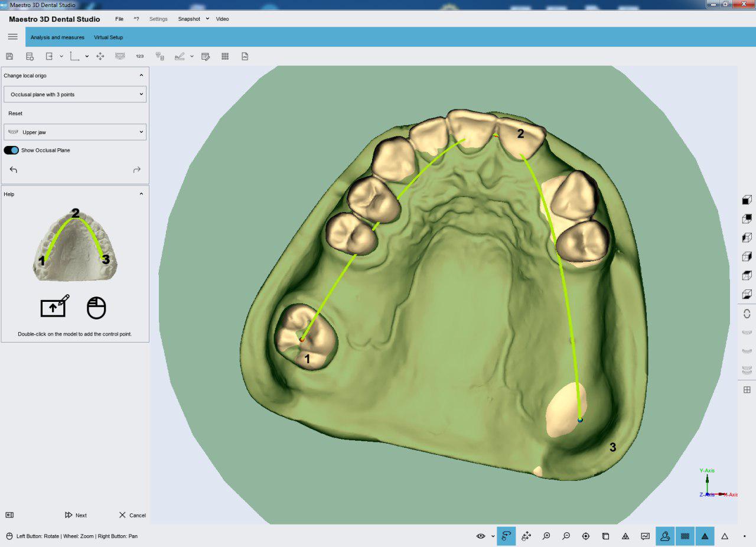756x547 pixels.
Task: Toggle the eye visibility icon
Action: (x=481, y=536)
